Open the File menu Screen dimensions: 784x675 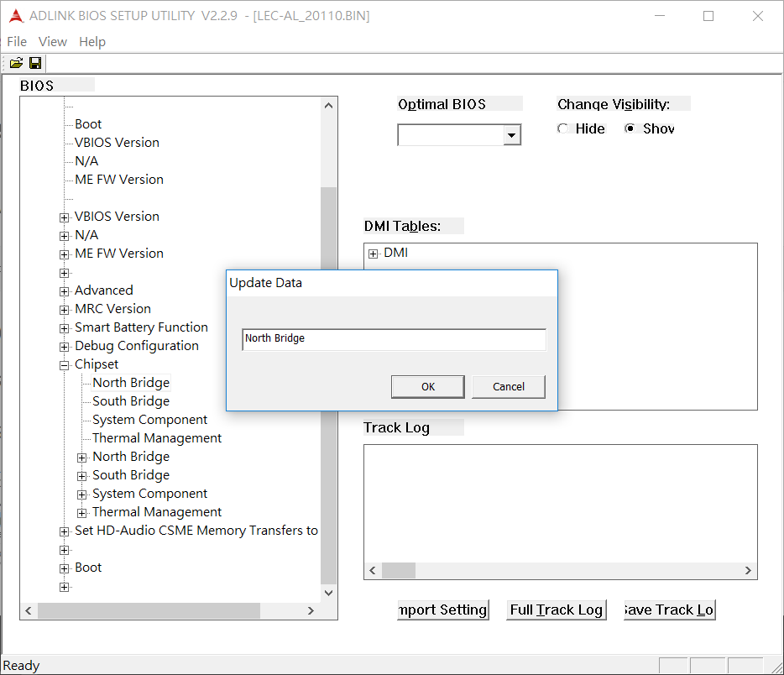pos(17,41)
